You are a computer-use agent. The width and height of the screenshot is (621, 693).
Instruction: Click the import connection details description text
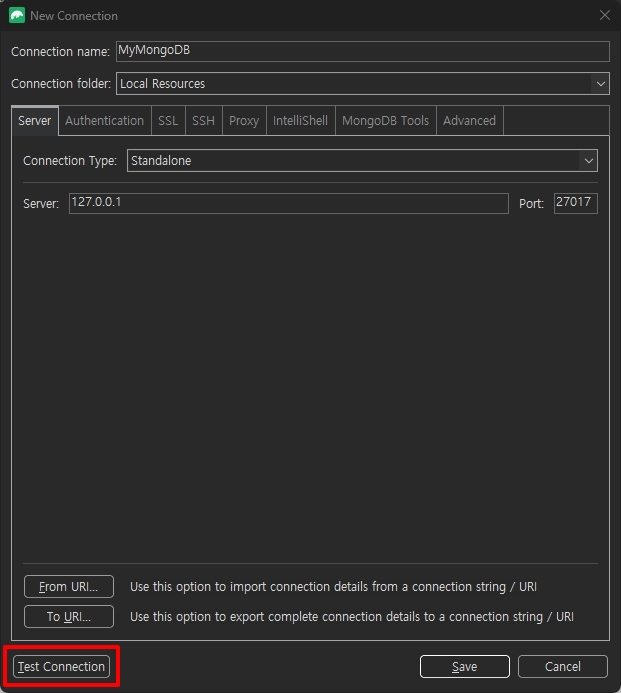(x=333, y=586)
